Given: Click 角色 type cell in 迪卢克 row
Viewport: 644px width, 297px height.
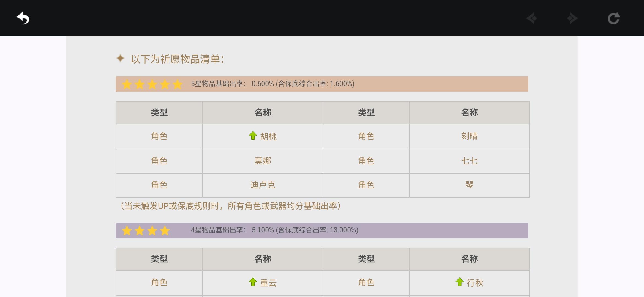Looking at the screenshot, I should coord(159,185).
